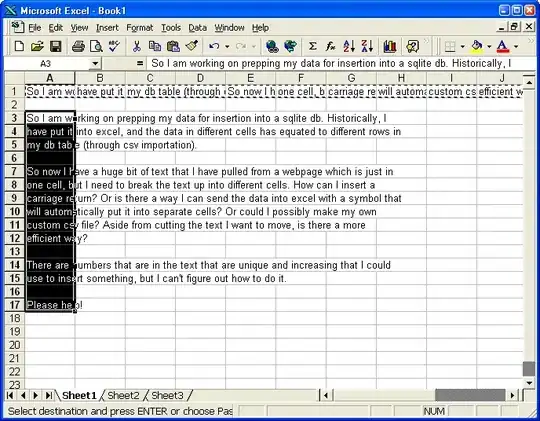The width and height of the screenshot is (540, 421).
Task: Open the Tools menu
Action: [x=171, y=28]
